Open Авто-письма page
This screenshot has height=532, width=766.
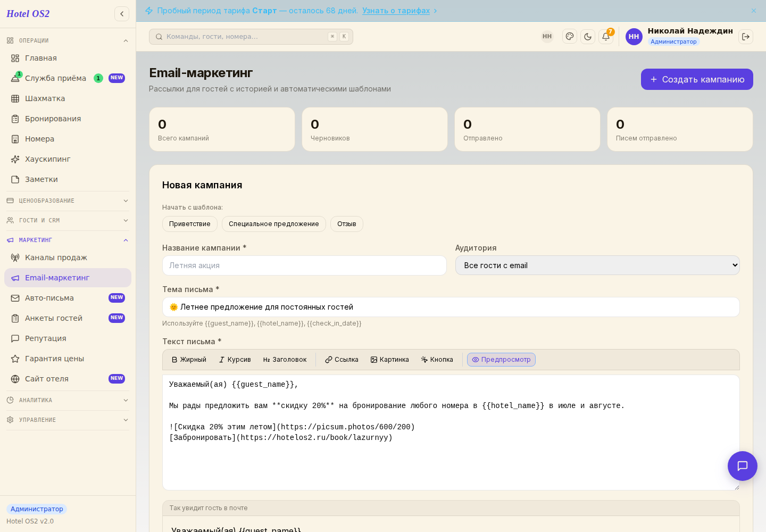(68, 298)
